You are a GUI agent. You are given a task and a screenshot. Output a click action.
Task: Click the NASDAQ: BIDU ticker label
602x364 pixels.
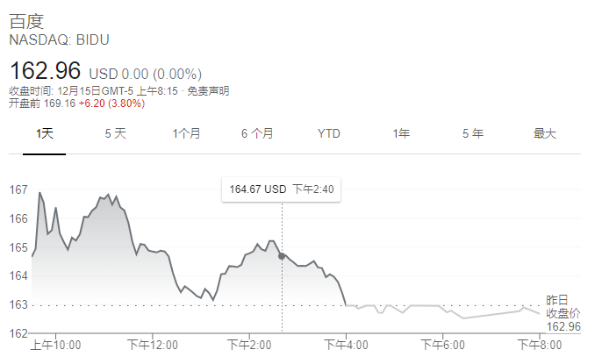[59, 39]
